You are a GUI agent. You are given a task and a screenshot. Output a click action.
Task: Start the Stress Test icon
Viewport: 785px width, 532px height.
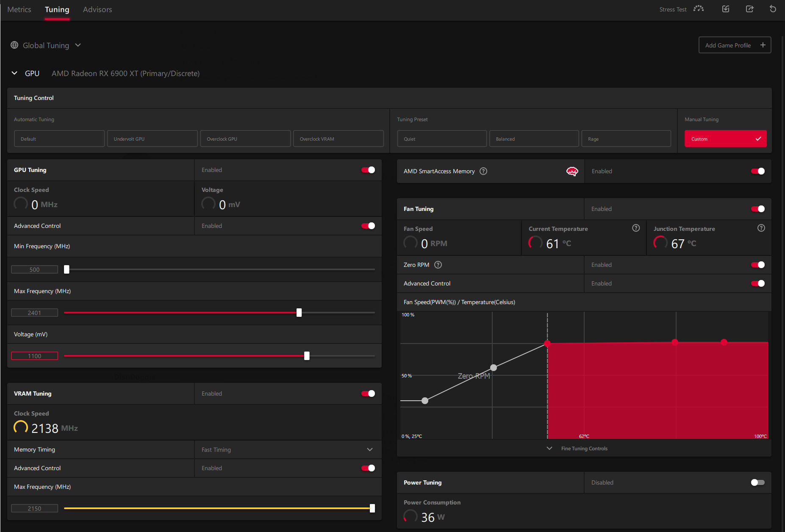coord(699,9)
